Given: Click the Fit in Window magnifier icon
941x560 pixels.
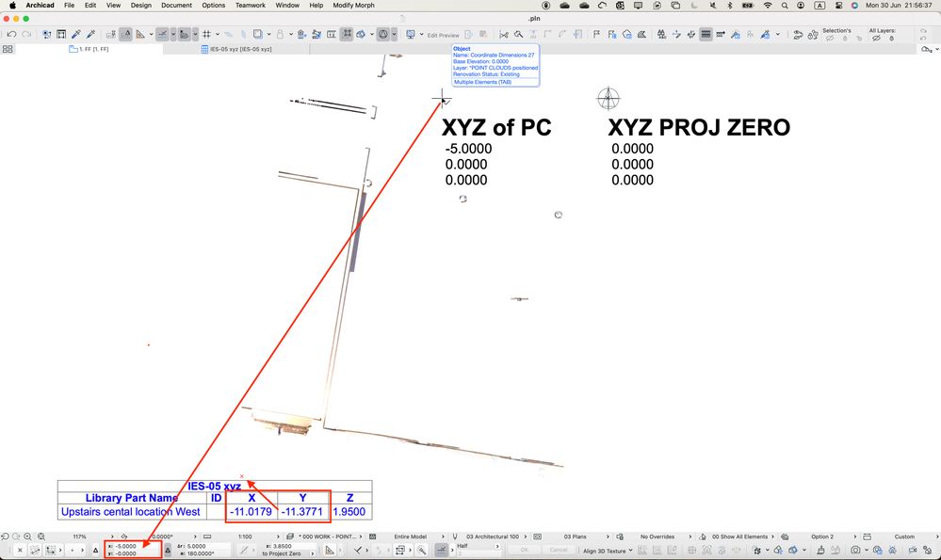Looking at the screenshot, I should click(x=41, y=536).
